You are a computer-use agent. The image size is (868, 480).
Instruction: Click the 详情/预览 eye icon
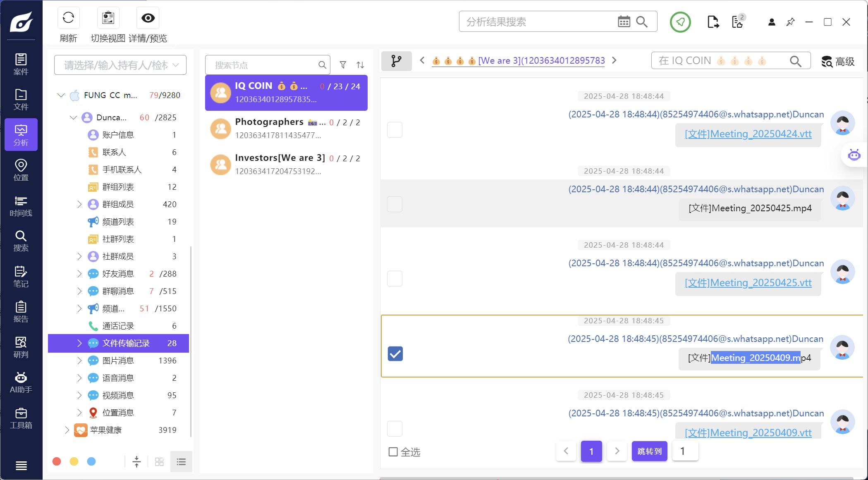(148, 18)
